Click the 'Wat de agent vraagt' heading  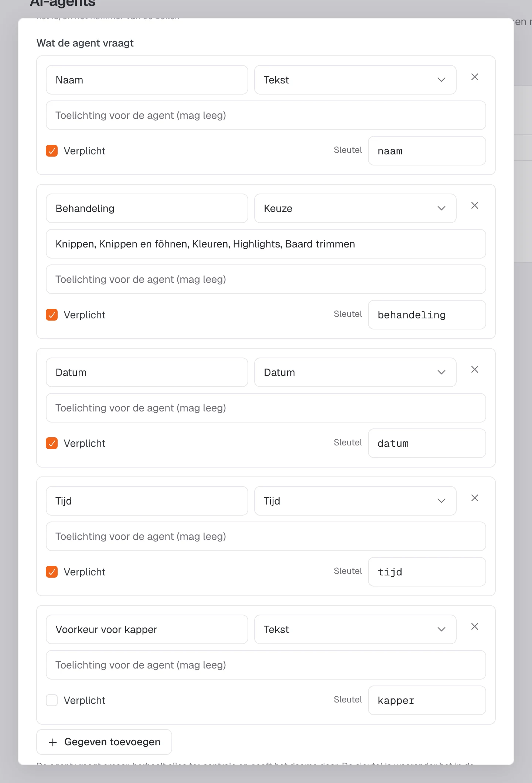tap(85, 43)
